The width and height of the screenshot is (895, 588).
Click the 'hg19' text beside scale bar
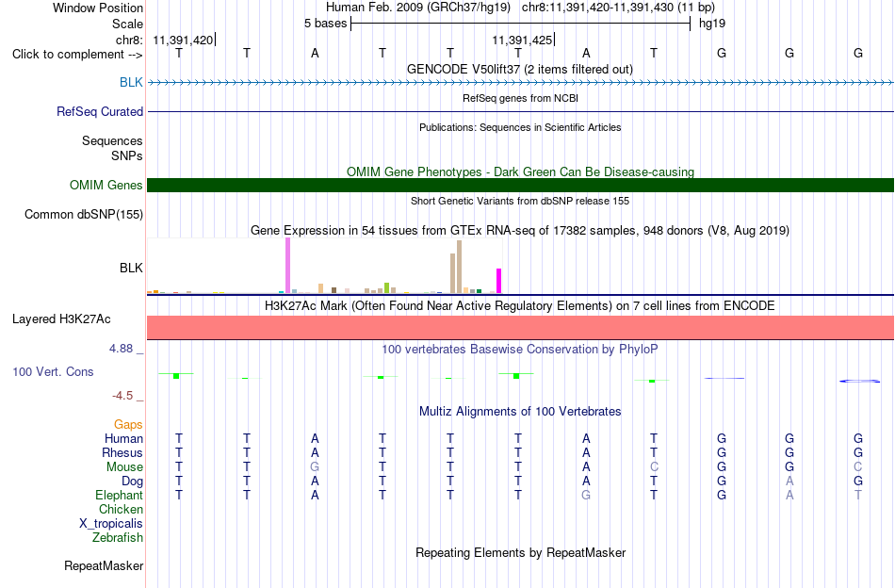click(x=712, y=24)
